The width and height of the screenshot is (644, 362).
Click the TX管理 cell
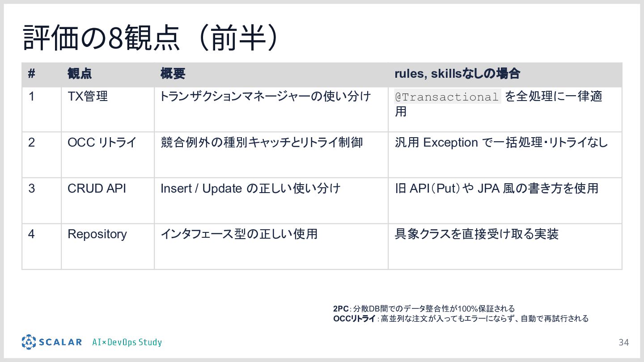[x=88, y=97]
